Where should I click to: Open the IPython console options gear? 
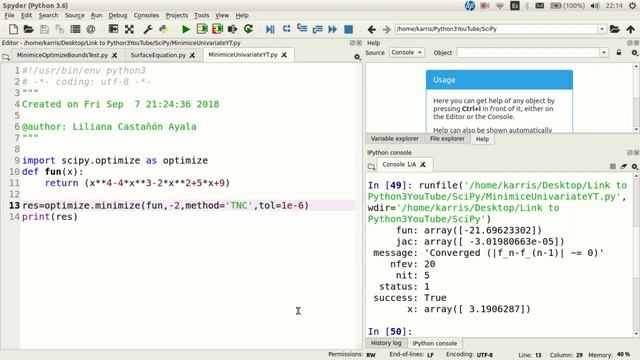pyautogui.click(x=634, y=166)
